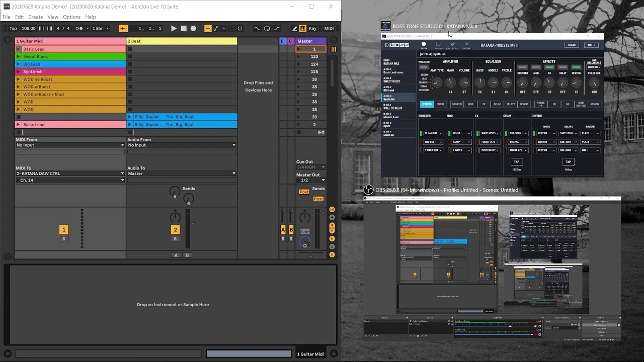Launch the WOD w Boost + Mod clip
The image size is (644, 362).
pyautogui.click(x=19, y=95)
